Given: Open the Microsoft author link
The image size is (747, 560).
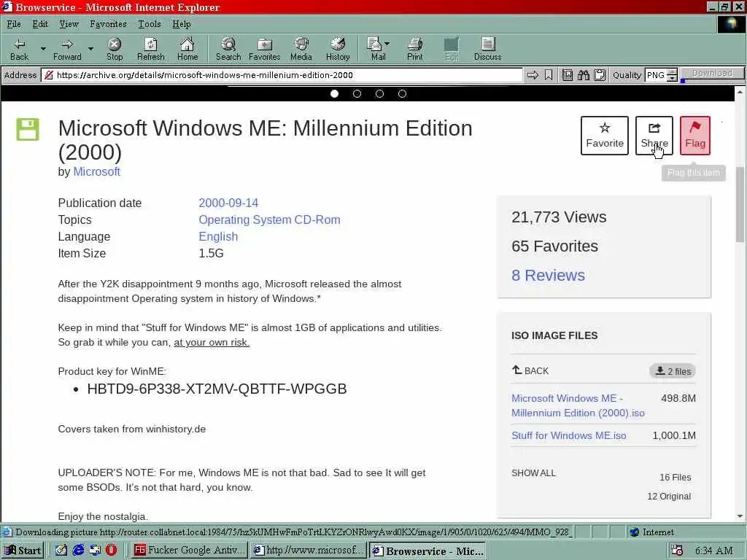Looking at the screenshot, I should [x=97, y=171].
